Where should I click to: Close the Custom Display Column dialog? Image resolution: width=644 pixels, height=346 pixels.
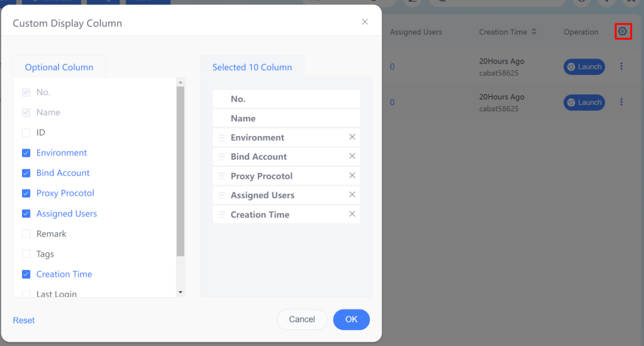click(x=365, y=22)
